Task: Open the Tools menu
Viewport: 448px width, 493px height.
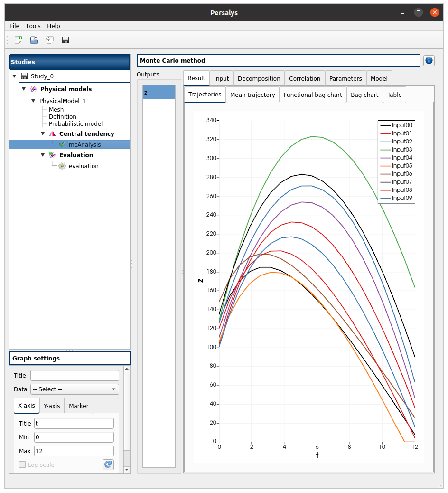Action: tap(33, 26)
